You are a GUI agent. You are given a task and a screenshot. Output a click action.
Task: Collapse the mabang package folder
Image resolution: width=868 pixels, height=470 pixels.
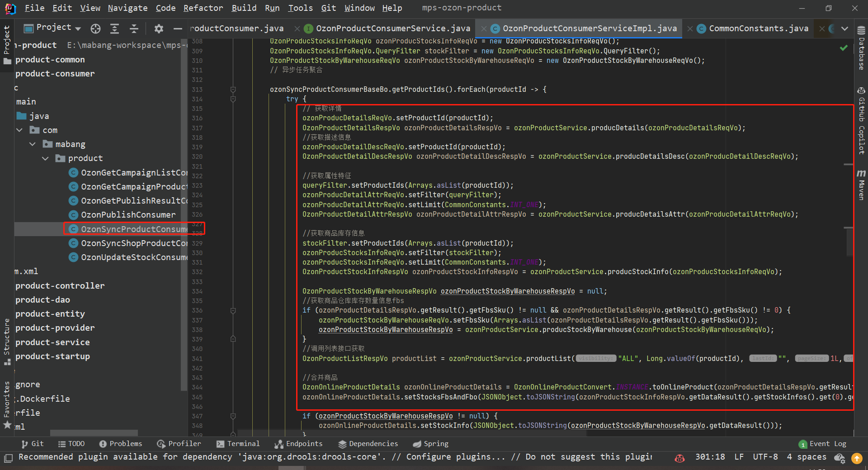(x=33, y=144)
